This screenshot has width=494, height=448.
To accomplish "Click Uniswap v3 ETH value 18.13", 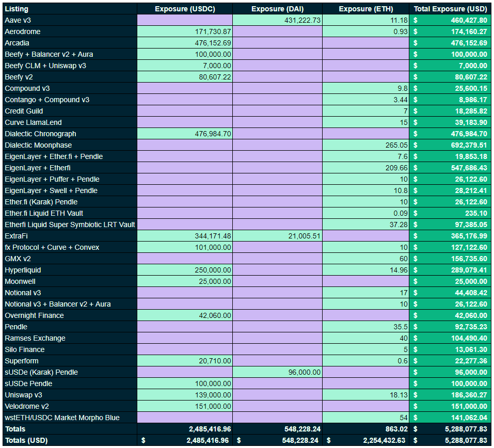I will pos(366,394).
